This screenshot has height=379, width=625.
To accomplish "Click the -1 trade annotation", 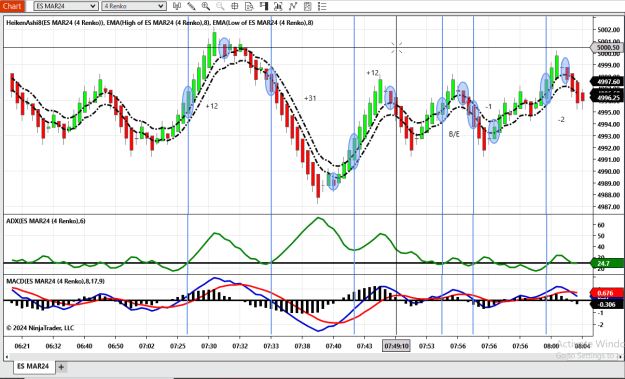I will coord(489,107).
